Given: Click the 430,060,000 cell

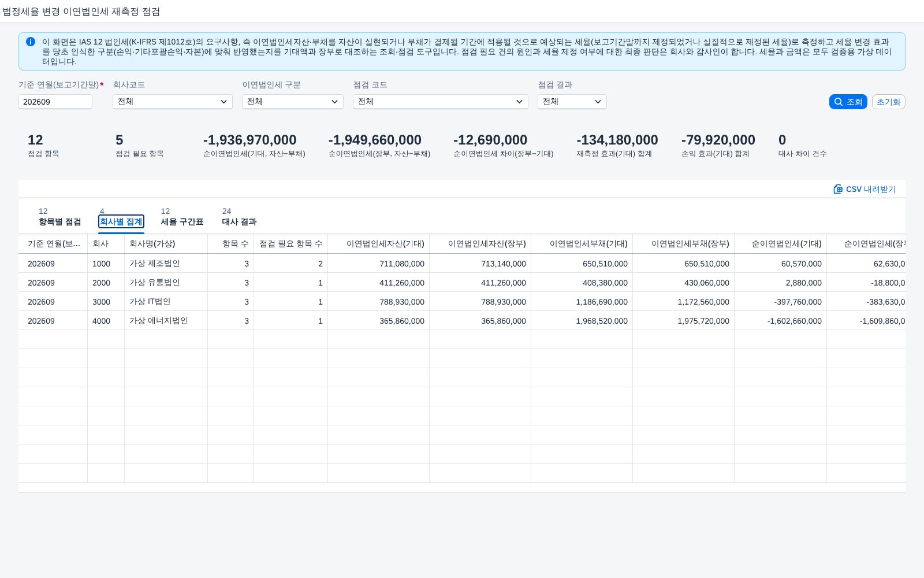Looking at the screenshot, I should point(684,283).
